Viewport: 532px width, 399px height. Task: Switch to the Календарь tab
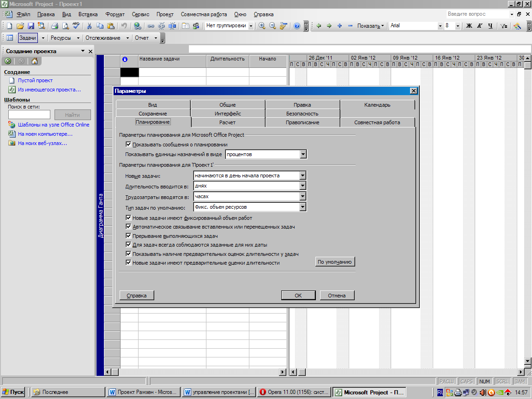tap(377, 105)
